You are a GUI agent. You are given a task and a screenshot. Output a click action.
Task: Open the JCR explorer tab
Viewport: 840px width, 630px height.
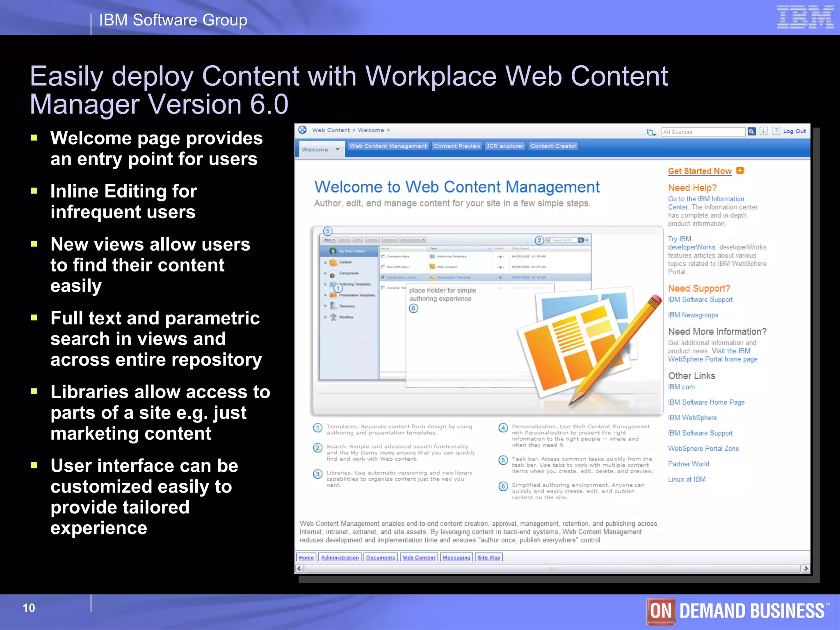point(505,146)
